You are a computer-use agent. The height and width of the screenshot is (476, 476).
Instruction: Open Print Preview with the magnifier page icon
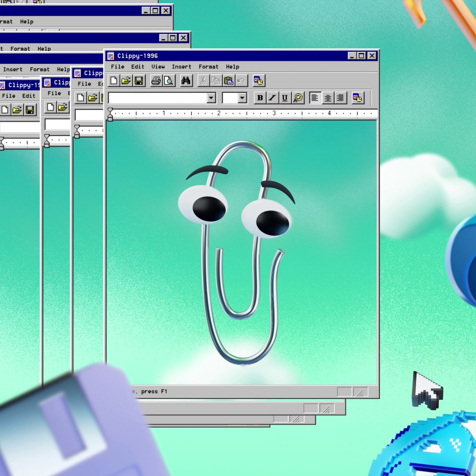(x=169, y=81)
